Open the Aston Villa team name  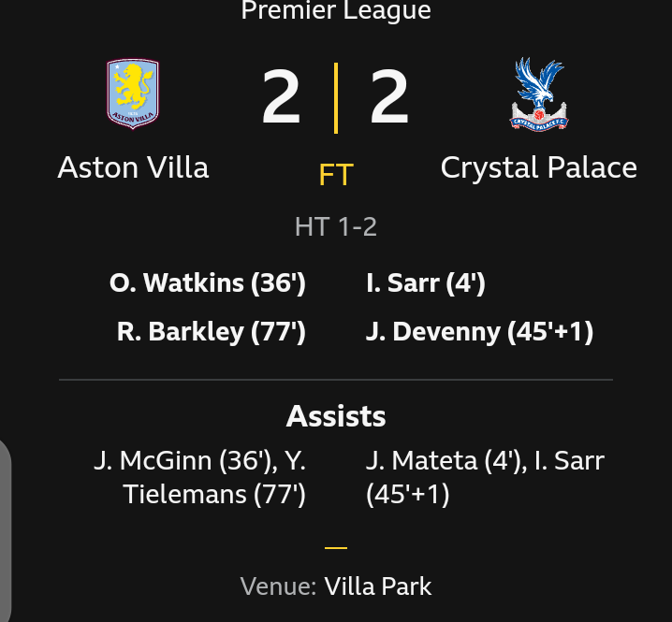point(133,167)
